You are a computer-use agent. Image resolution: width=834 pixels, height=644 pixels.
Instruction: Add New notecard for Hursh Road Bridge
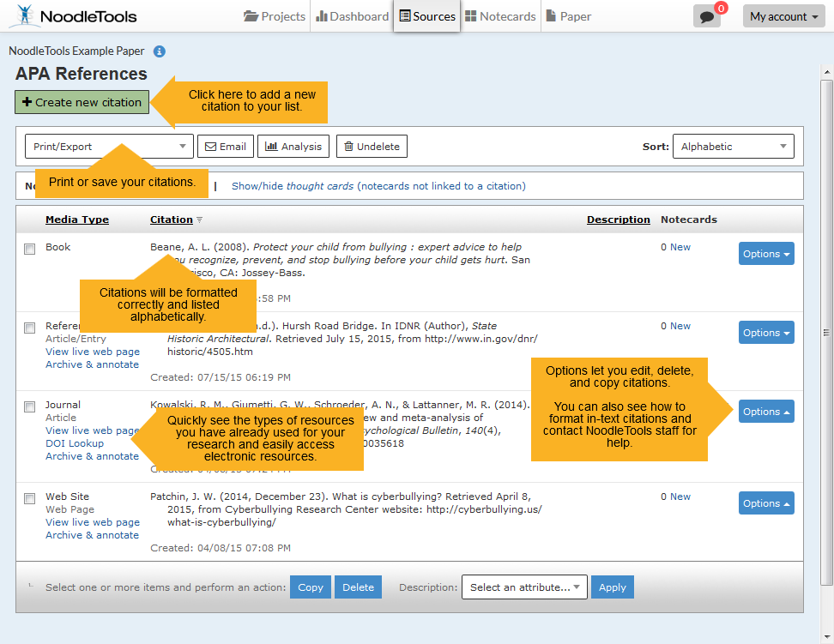click(x=680, y=326)
